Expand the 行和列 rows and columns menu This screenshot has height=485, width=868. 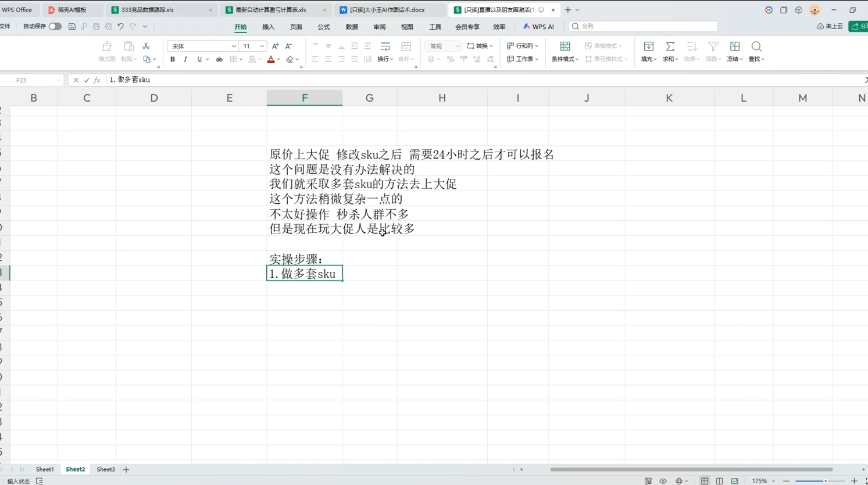click(x=523, y=46)
